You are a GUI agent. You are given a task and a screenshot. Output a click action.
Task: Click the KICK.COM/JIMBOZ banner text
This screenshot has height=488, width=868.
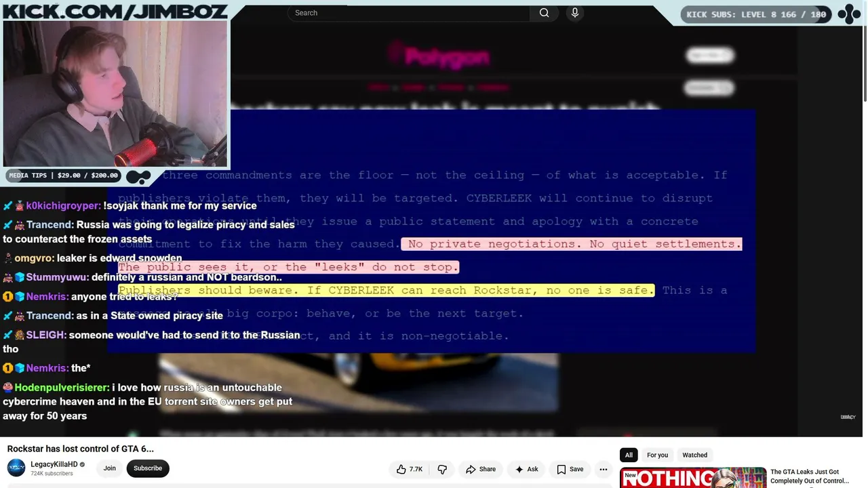click(x=115, y=10)
